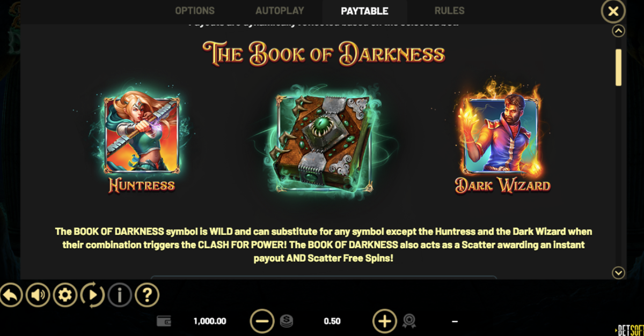Open settings with the gear icon
644x336 pixels.
(65, 295)
